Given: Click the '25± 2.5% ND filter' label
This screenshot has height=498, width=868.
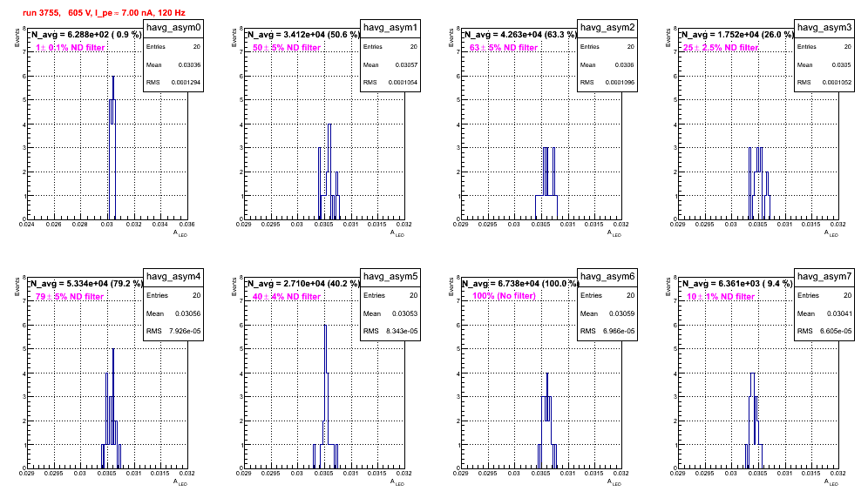Looking at the screenshot, I should [720, 48].
